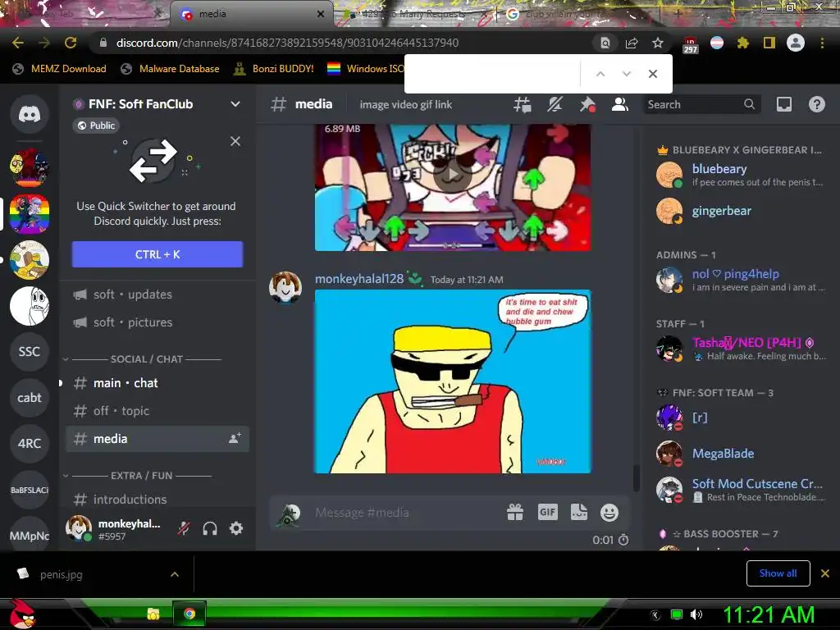840x630 pixels.
Task: Open Discord home direct messages icon
Action: point(30,113)
